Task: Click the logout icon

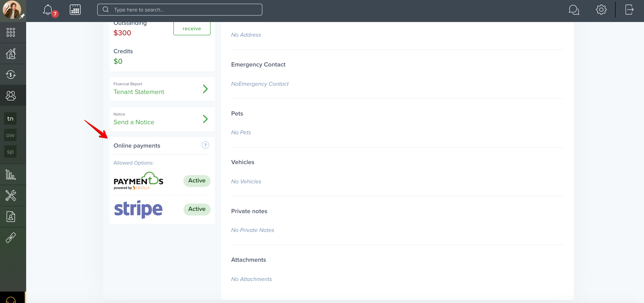Action: tap(629, 10)
